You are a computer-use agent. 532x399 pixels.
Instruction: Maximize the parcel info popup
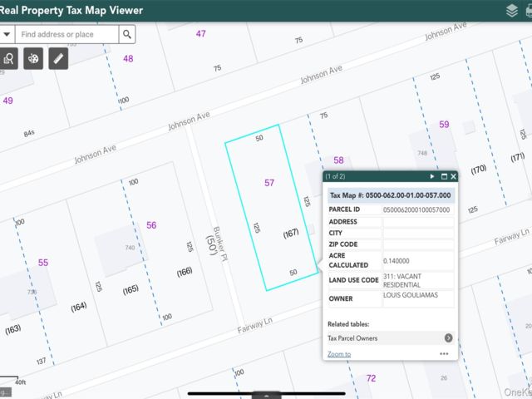tap(444, 176)
